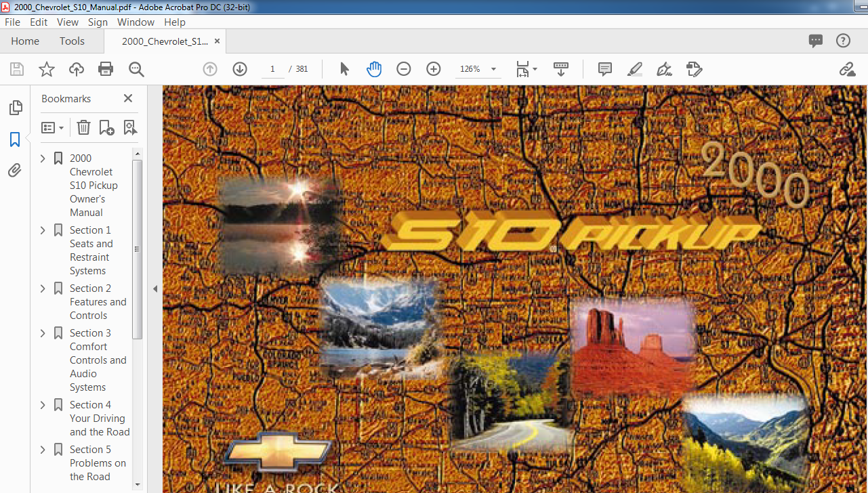The height and width of the screenshot is (493, 868).
Task: Select the arrow selection tool
Action: pos(344,69)
